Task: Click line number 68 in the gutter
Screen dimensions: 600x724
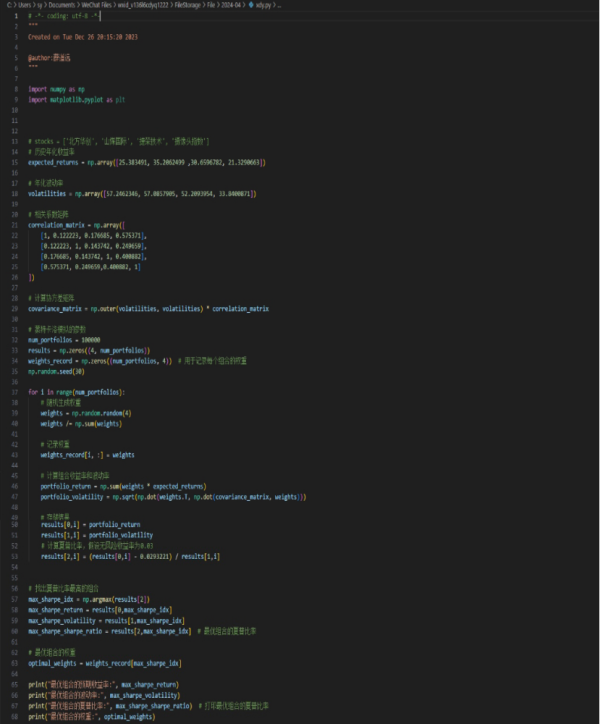Action: 15,717
